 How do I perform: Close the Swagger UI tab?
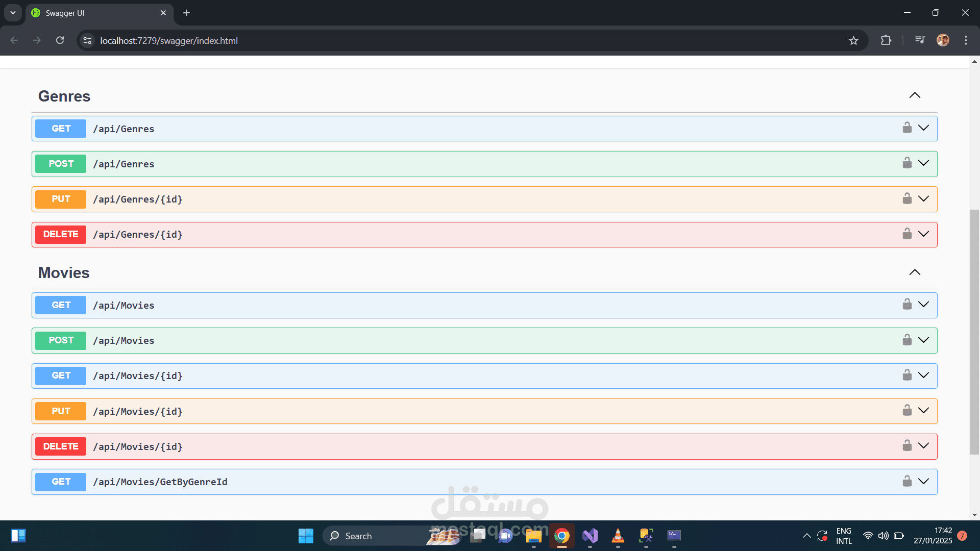point(163,13)
